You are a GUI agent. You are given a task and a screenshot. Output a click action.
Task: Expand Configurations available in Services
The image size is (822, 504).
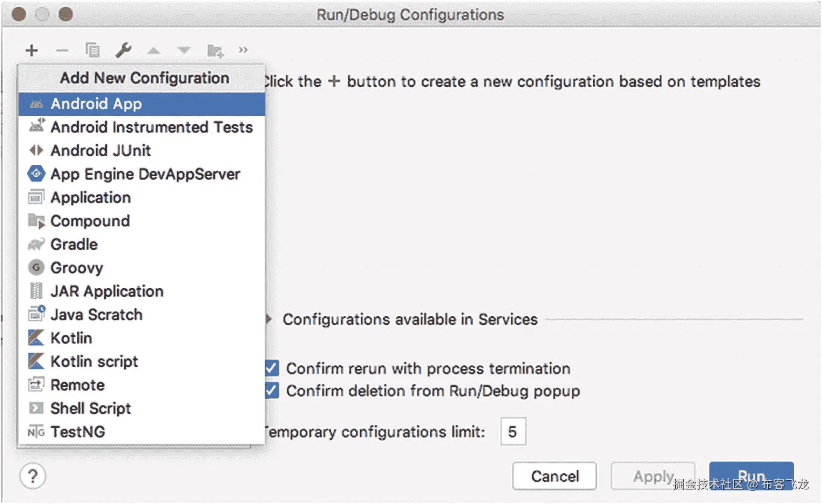(270, 319)
